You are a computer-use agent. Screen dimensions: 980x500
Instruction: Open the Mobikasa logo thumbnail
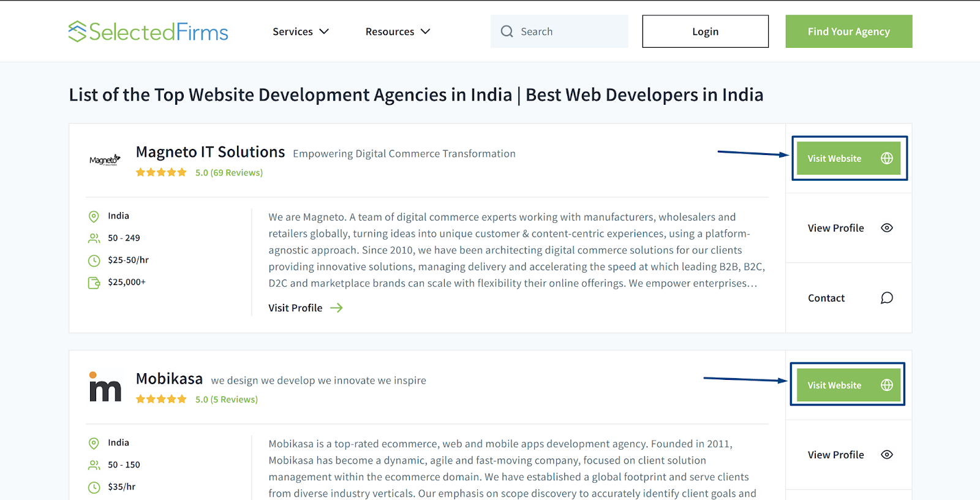(105, 387)
